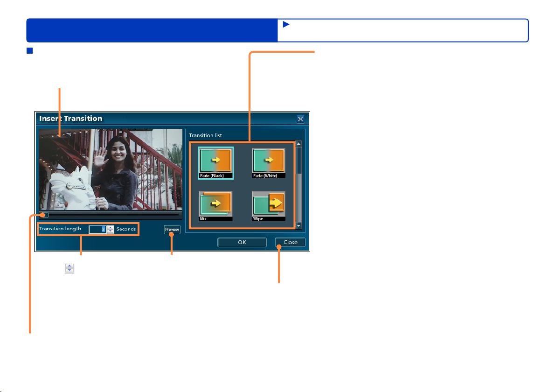Choose the Mix transition effect
Image resolution: width=556 pixels, height=392 pixels.
[215, 206]
